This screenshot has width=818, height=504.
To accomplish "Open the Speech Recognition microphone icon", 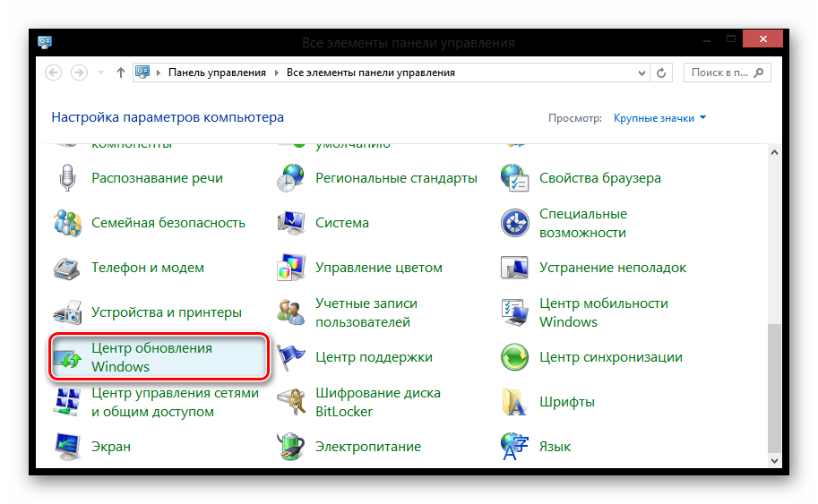I will click(66, 178).
